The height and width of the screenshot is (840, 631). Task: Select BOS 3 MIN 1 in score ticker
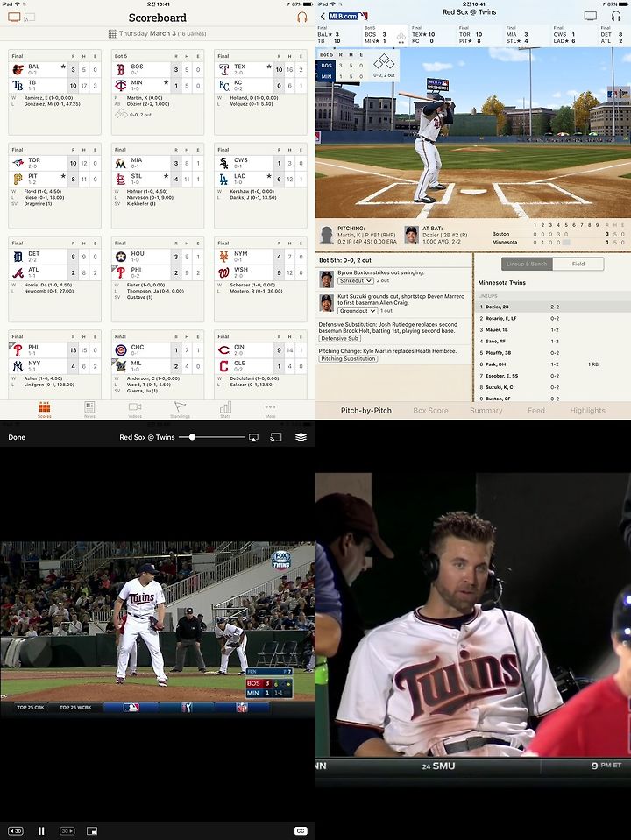[x=385, y=35]
